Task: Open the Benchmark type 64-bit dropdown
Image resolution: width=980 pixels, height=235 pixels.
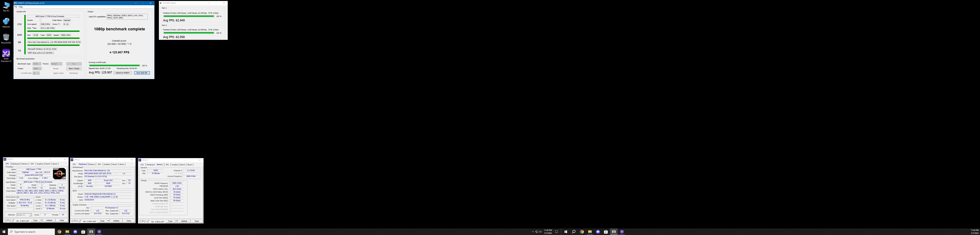Action: pyautogui.click(x=37, y=64)
